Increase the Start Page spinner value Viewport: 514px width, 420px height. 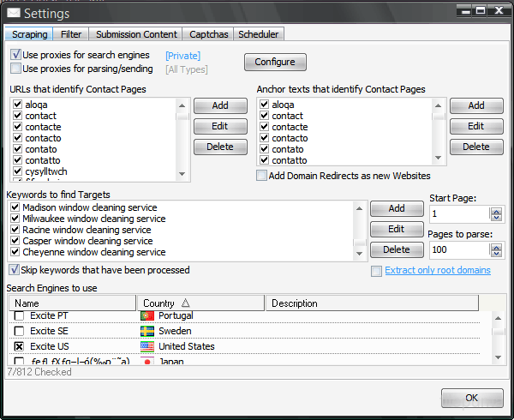point(498,209)
